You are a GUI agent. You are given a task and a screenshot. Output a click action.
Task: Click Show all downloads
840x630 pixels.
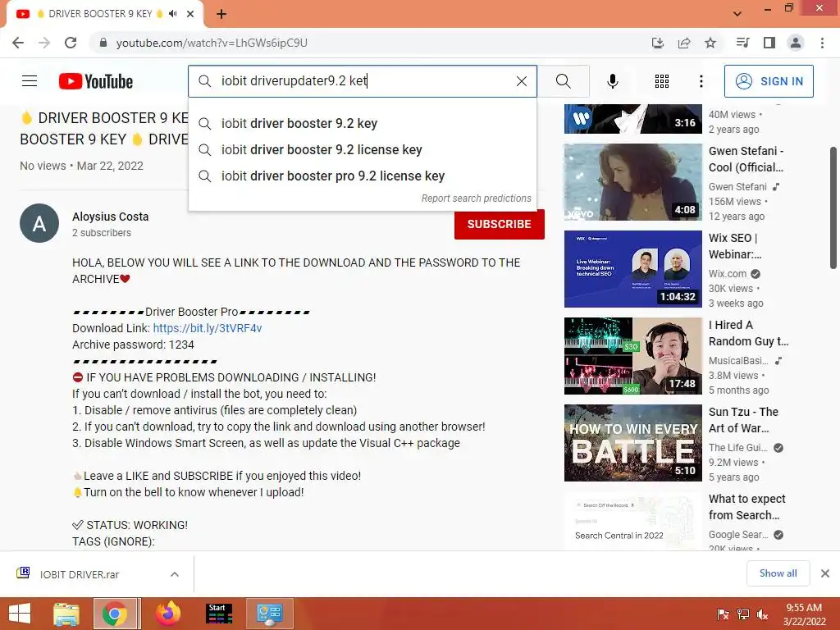coord(778,573)
